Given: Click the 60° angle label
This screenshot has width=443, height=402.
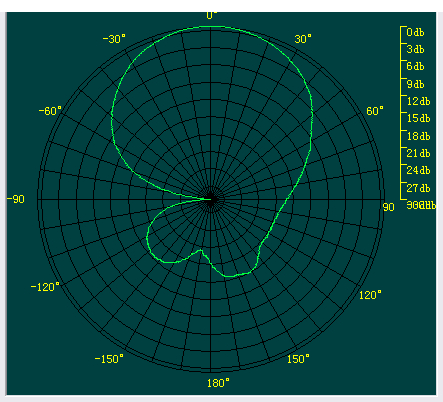Looking at the screenshot, I should pos(375,111).
